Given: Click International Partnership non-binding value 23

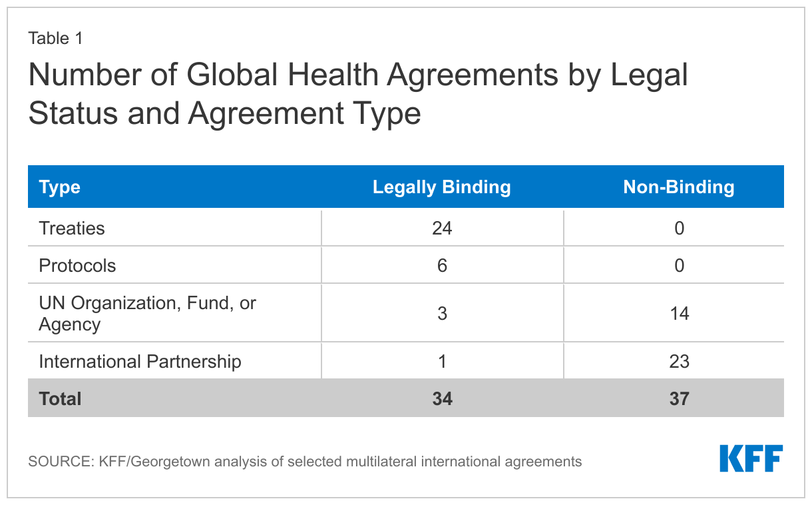Looking at the screenshot, I should [x=679, y=362].
